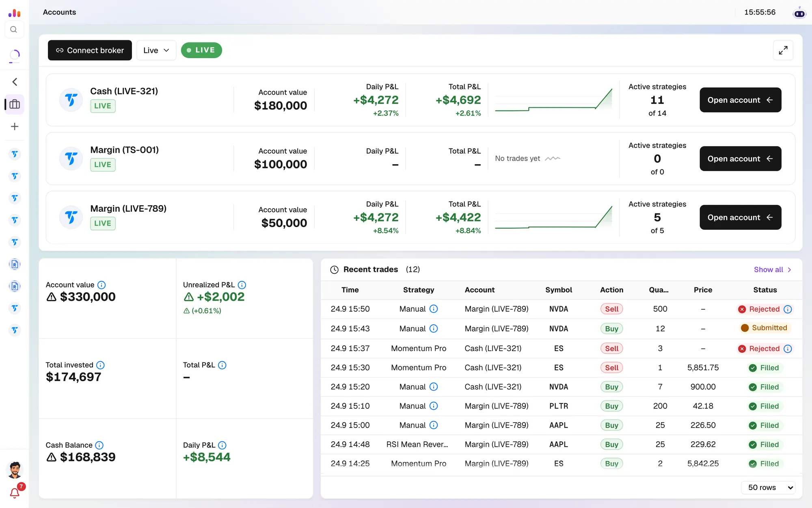The height and width of the screenshot is (508, 812).
Task: Click Sell tag in 15:30 row
Action: (x=611, y=368)
